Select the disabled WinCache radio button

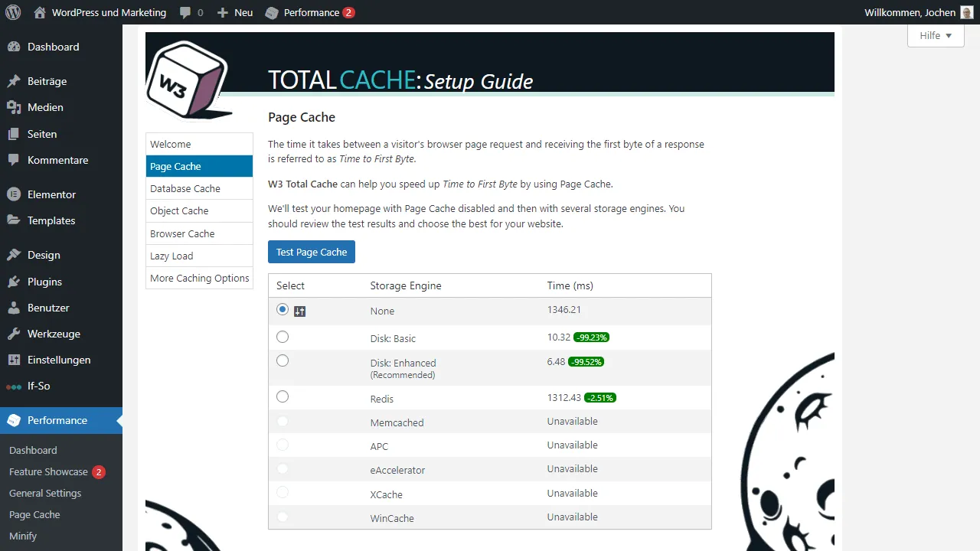[283, 517]
